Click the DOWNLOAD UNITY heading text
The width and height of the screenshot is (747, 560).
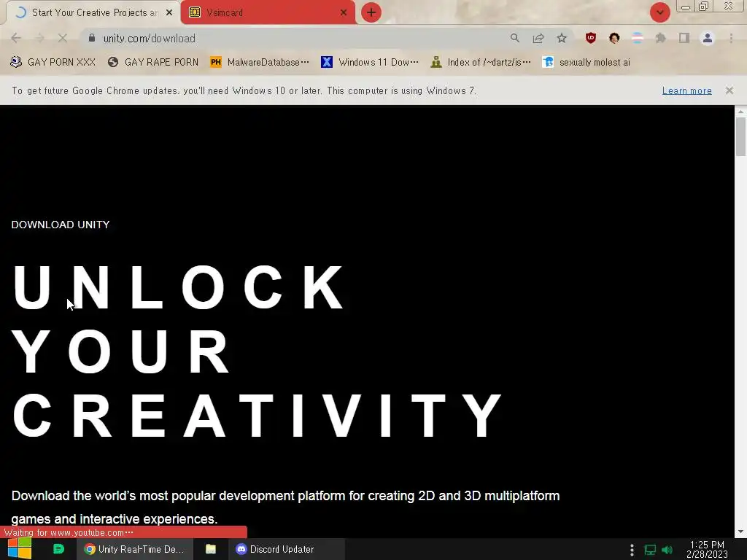pyautogui.click(x=61, y=225)
